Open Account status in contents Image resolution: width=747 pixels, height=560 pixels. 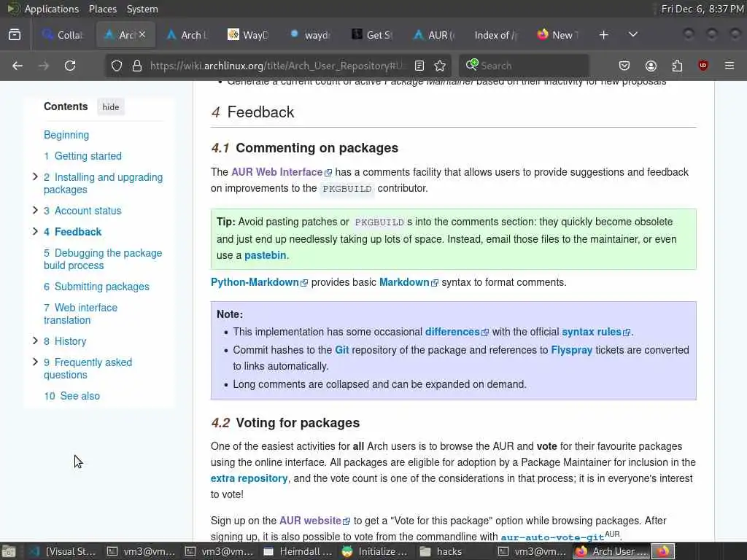(x=82, y=211)
